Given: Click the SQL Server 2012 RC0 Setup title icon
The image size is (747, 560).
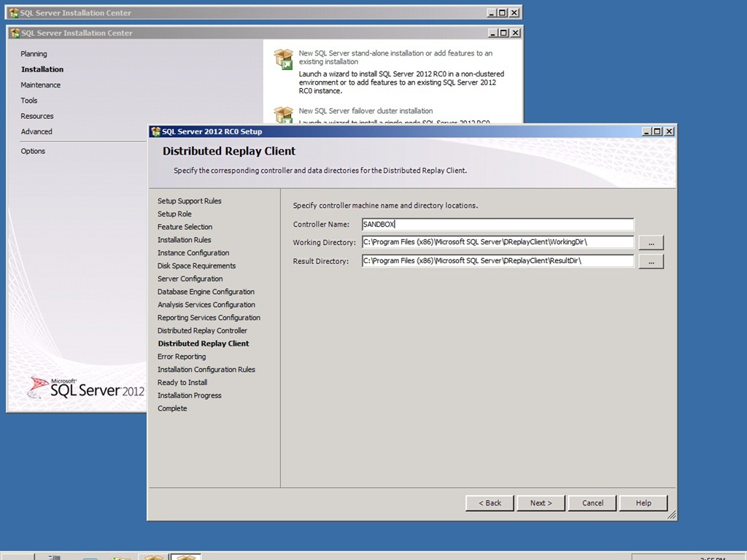Looking at the screenshot, I should (155, 131).
